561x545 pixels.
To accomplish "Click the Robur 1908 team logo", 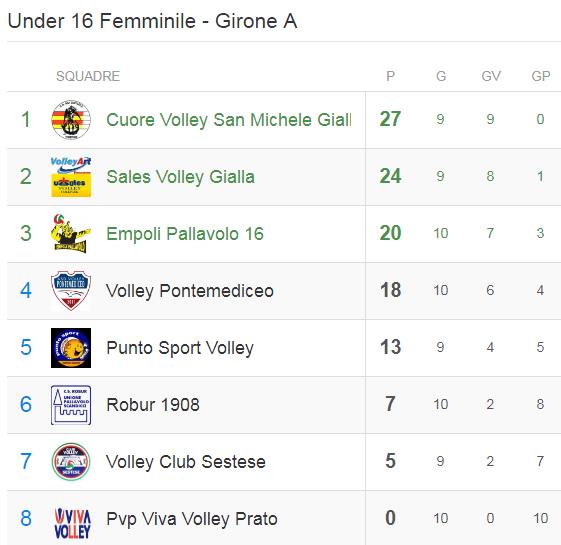I will tap(71, 405).
